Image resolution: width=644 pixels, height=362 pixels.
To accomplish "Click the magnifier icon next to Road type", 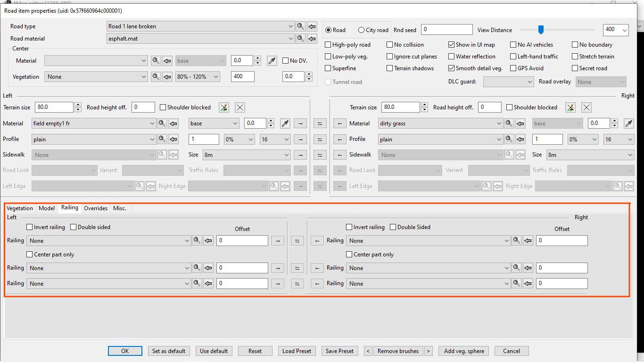I will click(x=300, y=26).
